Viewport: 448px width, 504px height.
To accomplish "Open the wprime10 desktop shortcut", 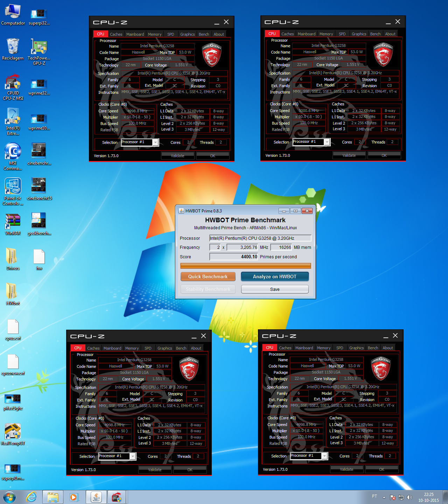I will pos(39,121).
